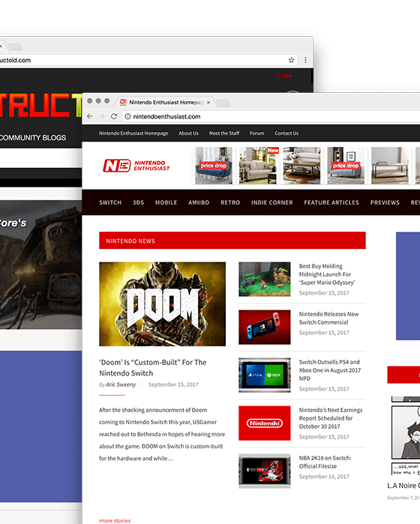Image resolution: width=420 pixels, height=524 pixels.
Task: Open the RETRO menu item
Action: tap(230, 202)
